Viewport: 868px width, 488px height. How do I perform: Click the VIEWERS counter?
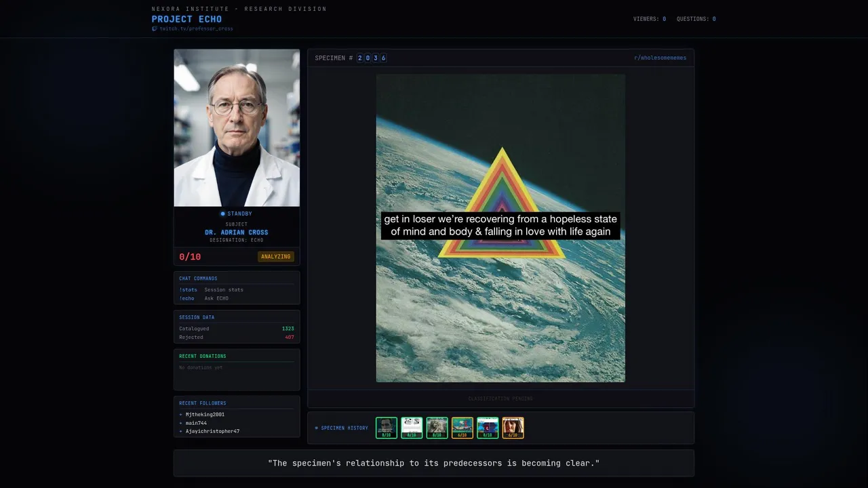click(650, 19)
